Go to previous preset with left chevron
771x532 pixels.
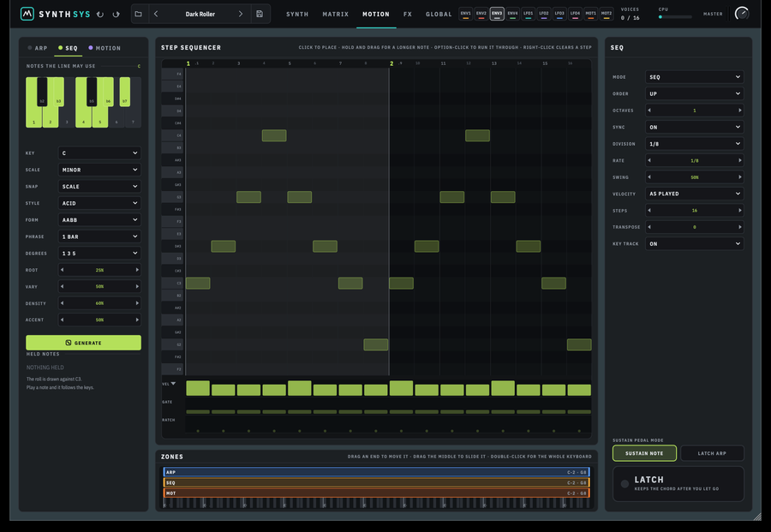click(x=156, y=14)
